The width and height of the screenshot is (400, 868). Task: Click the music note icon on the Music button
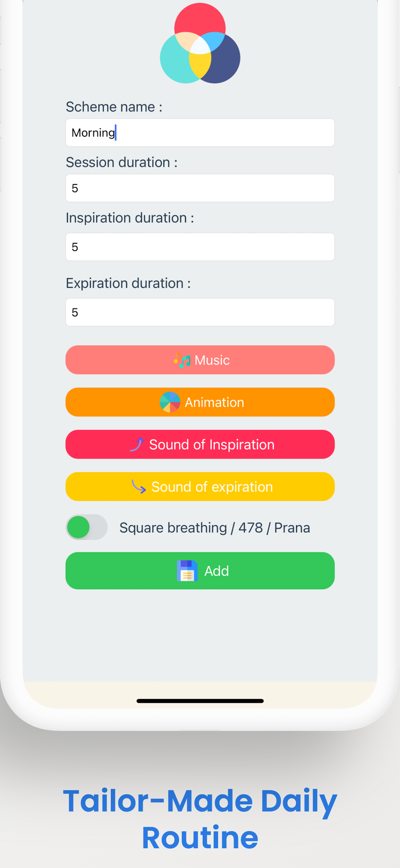click(x=182, y=360)
